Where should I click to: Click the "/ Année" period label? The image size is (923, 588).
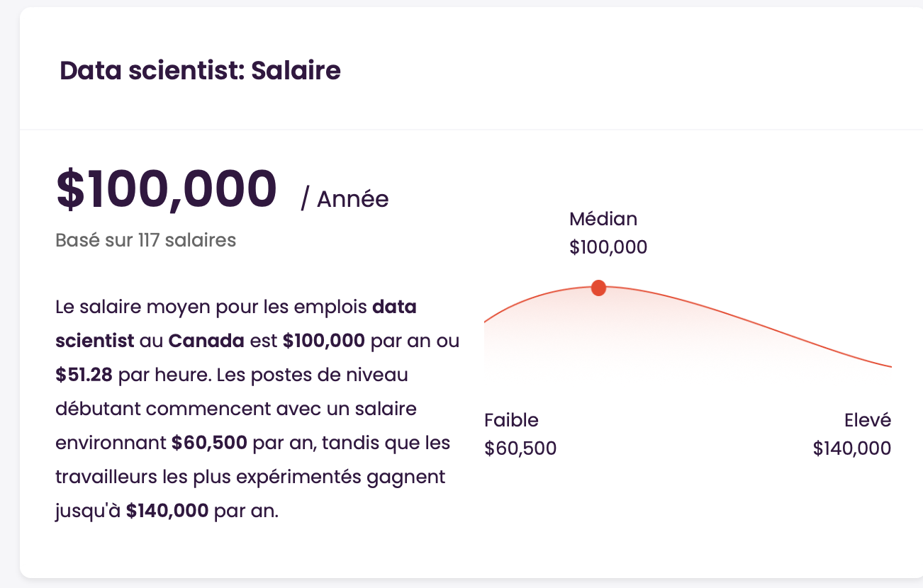[x=345, y=199]
